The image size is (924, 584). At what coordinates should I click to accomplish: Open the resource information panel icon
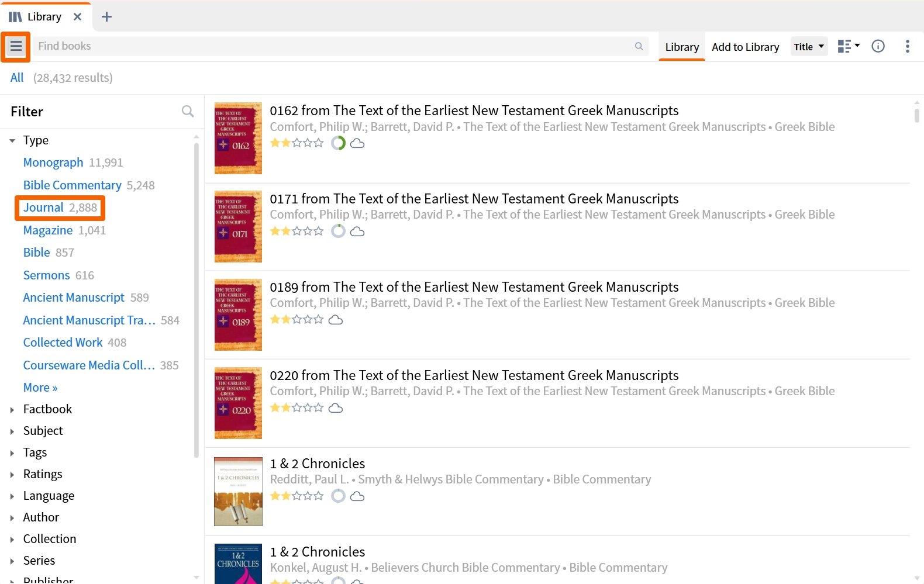(878, 46)
